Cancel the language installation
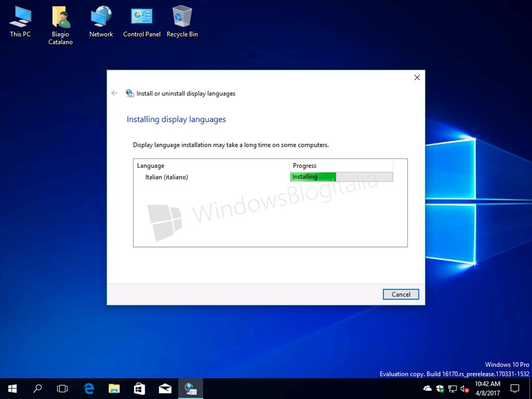This screenshot has width=532, height=399. point(401,294)
